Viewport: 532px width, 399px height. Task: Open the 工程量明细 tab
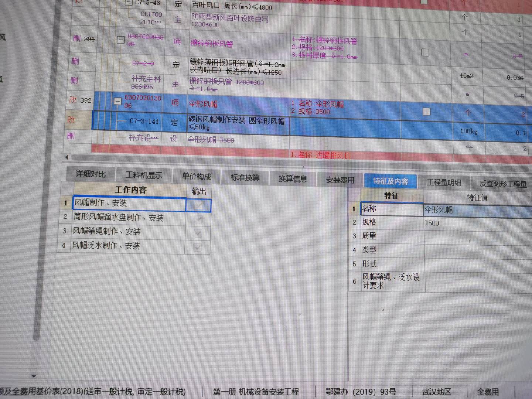[444, 182]
